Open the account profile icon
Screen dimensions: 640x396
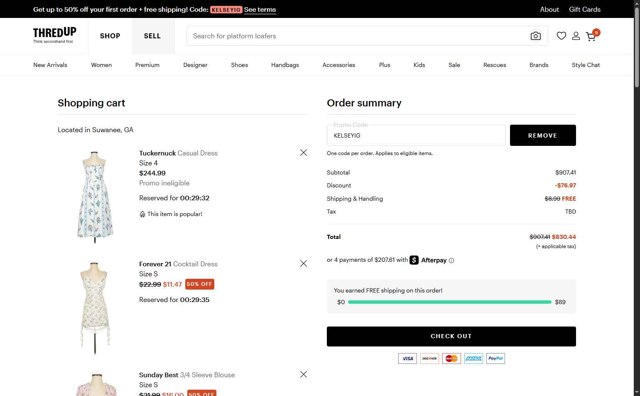[x=576, y=36]
